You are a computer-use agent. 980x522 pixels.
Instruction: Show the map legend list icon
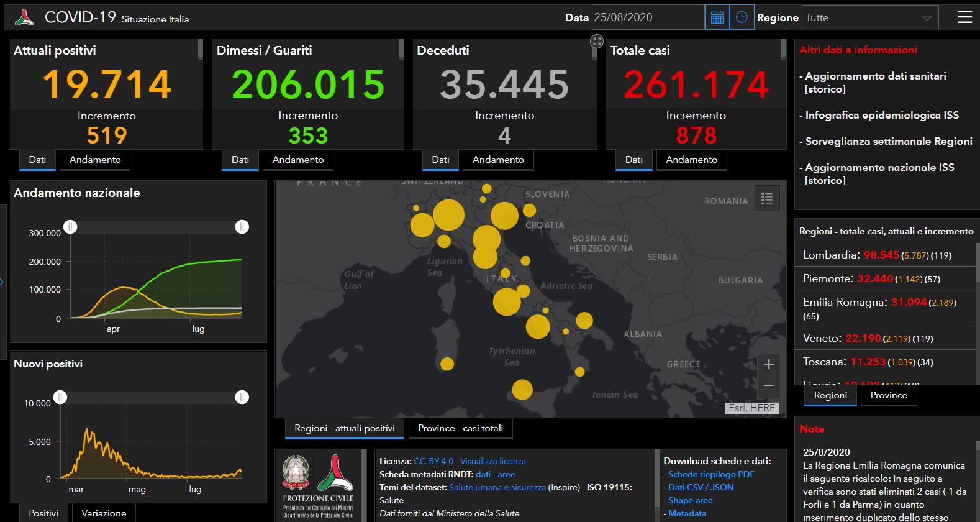pos(767,198)
